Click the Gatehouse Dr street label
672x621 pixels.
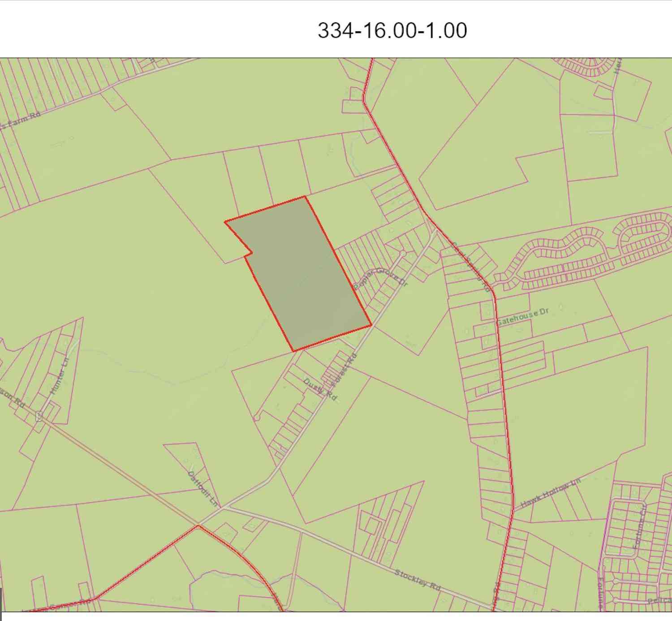522,316
